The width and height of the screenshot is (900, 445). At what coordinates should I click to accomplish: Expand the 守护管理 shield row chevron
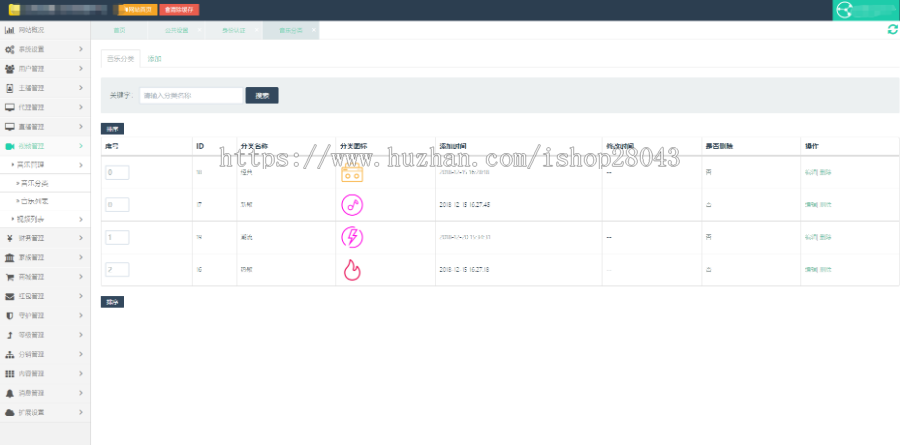coord(81,315)
